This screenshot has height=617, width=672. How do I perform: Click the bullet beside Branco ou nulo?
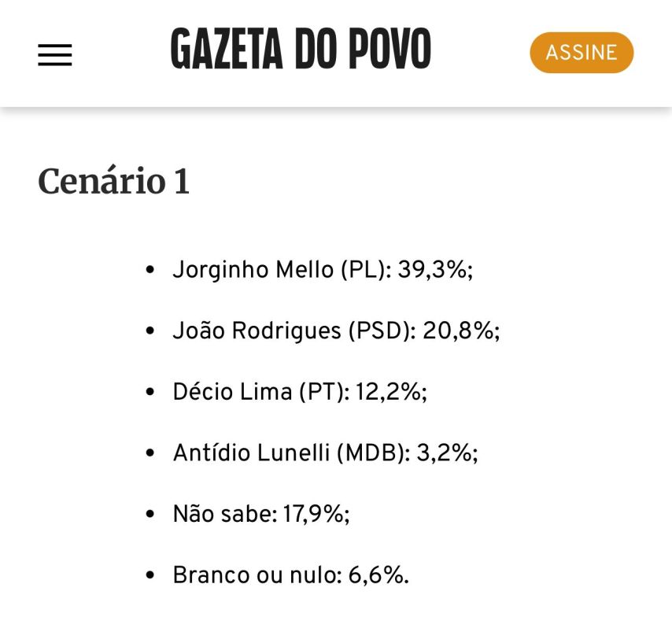(150, 575)
